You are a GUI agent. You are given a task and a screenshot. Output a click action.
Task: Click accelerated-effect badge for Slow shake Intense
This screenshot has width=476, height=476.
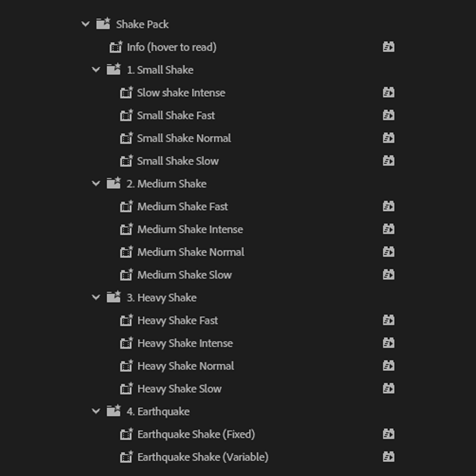click(x=388, y=93)
